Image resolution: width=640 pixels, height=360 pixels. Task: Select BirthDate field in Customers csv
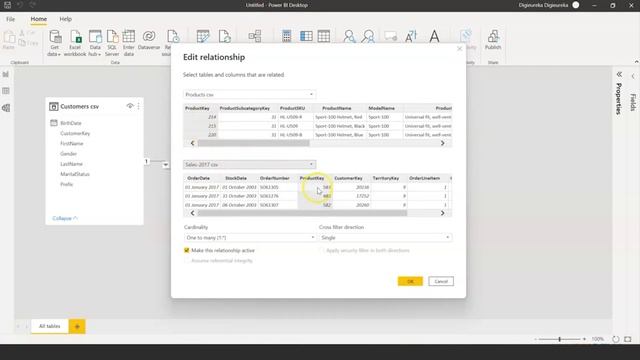(71, 123)
